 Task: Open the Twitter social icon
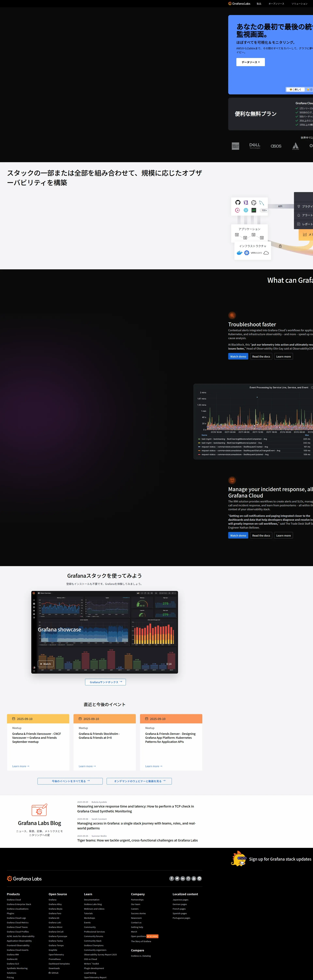(x=177, y=878)
